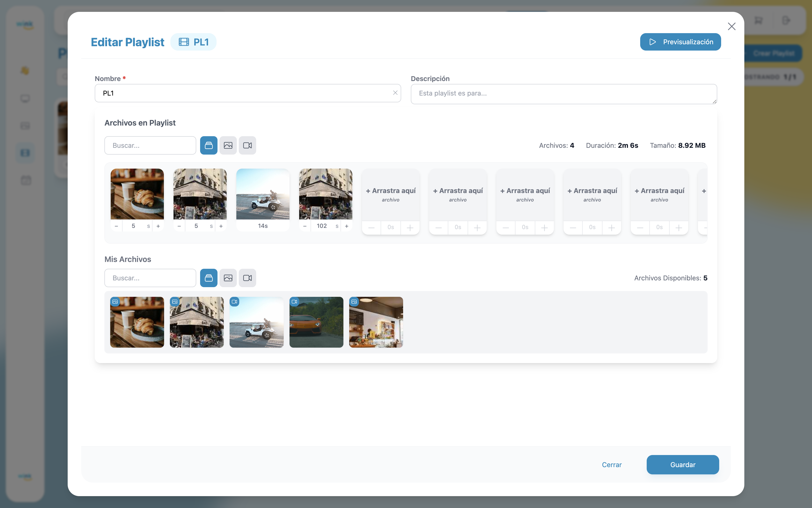The image size is (812, 508).
Task: Click the Buscar field in Archivos en Playlist
Action: [150, 145]
